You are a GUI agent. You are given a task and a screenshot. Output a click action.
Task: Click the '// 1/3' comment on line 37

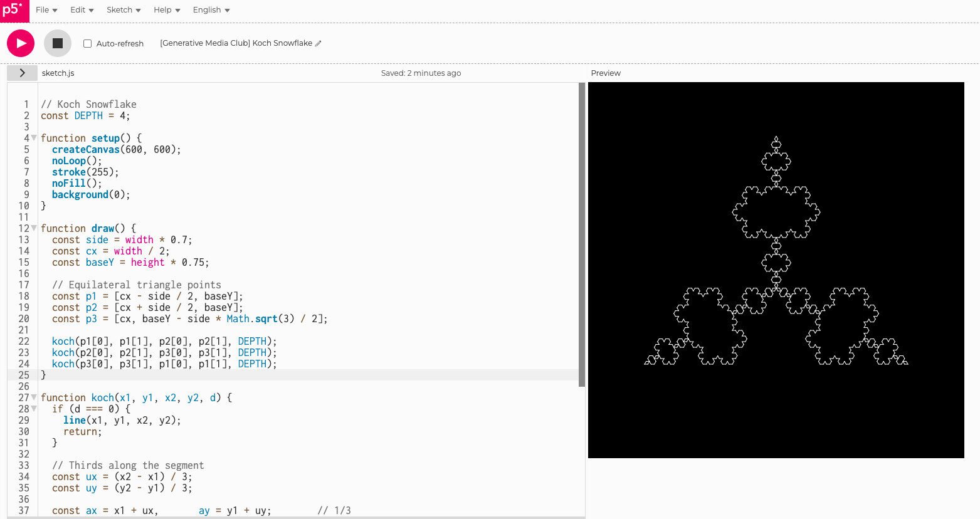pyautogui.click(x=334, y=510)
